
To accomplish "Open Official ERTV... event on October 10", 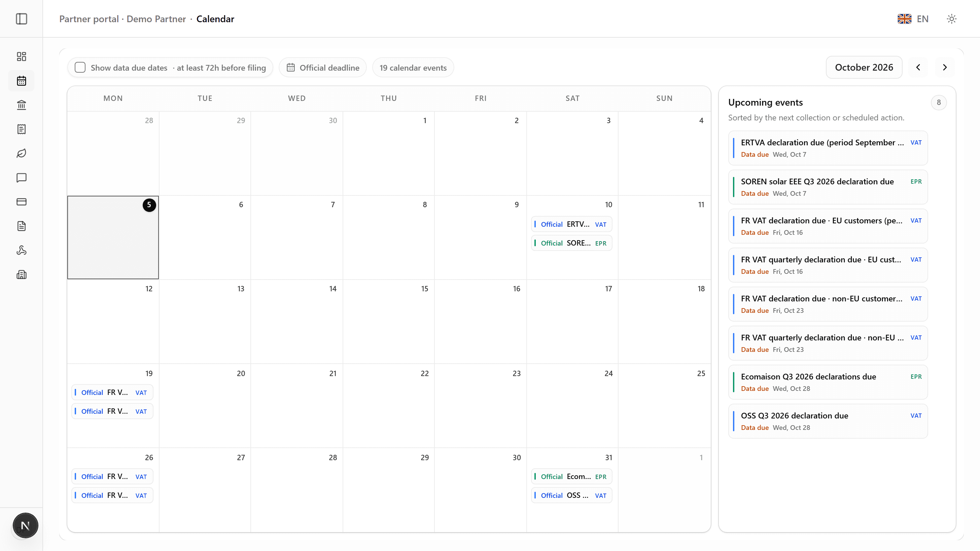I will pyautogui.click(x=571, y=224).
